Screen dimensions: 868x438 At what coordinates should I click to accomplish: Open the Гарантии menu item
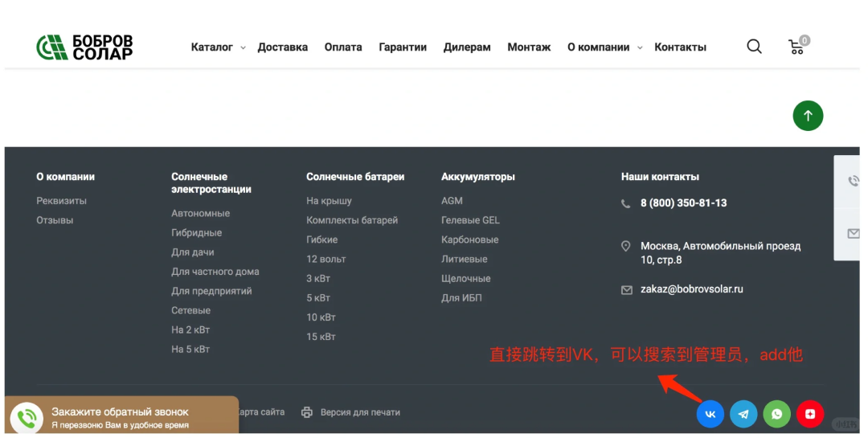pos(403,47)
